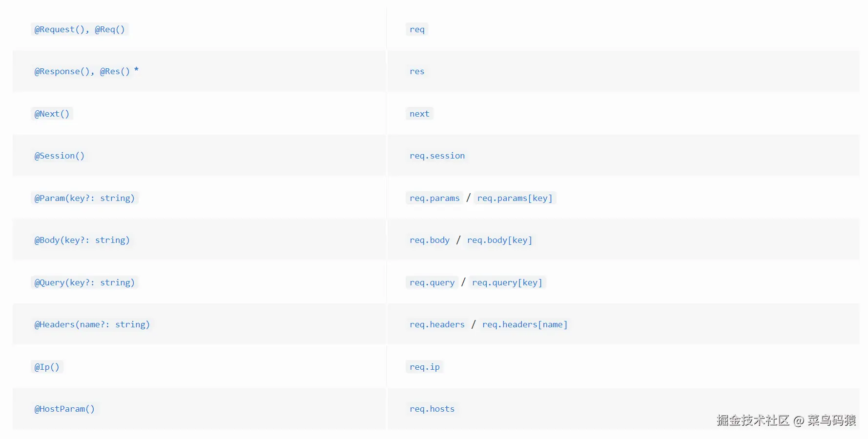Screen dimensions: 868x439
Task: Click the req.headers[name] value
Action: 525,324
